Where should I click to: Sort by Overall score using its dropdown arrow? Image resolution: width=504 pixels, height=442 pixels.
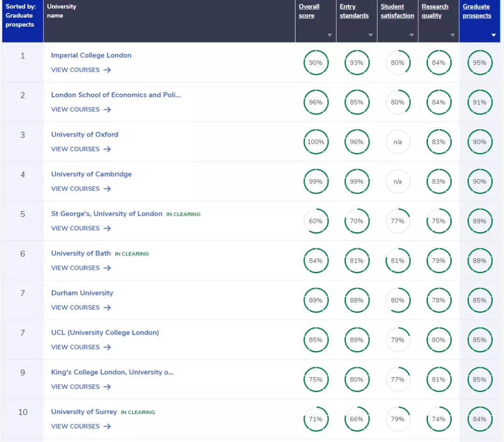click(329, 35)
